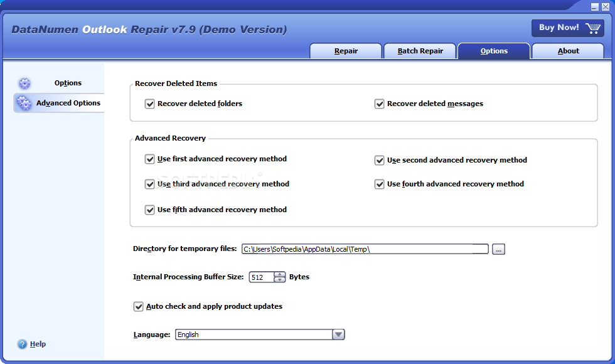Select the Advanced Options gear icon

pyautogui.click(x=24, y=102)
